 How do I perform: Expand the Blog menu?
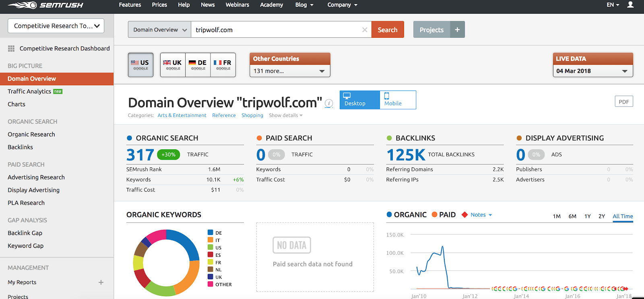(x=304, y=5)
